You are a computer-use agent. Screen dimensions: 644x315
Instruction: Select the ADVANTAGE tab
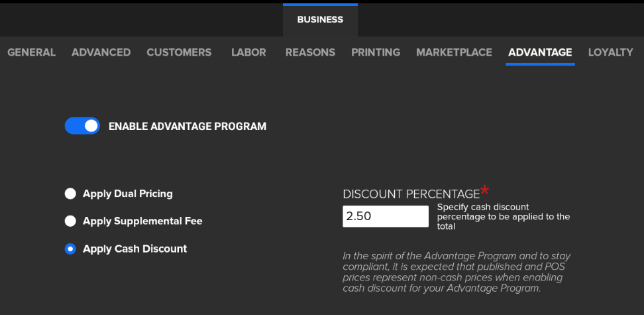click(x=540, y=52)
